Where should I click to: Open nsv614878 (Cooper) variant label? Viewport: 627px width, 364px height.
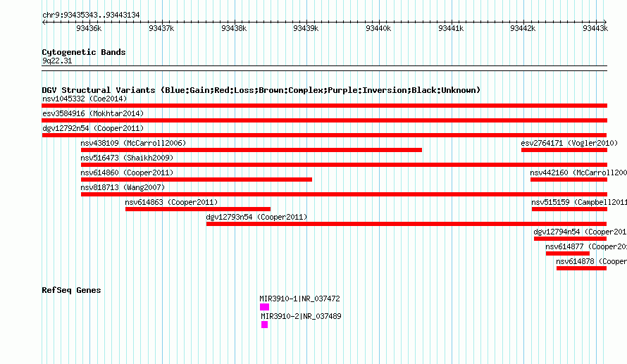(591, 261)
